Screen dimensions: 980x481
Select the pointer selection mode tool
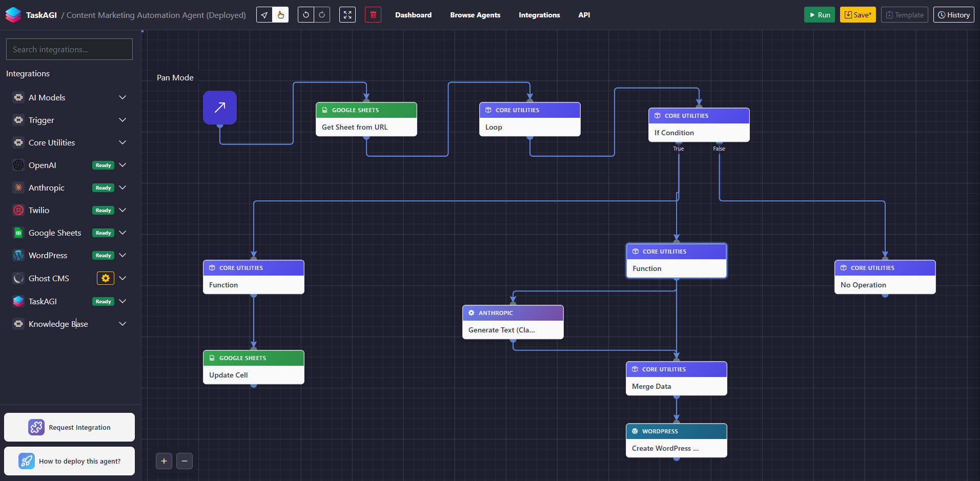pyautogui.click(x=264, y=15)
